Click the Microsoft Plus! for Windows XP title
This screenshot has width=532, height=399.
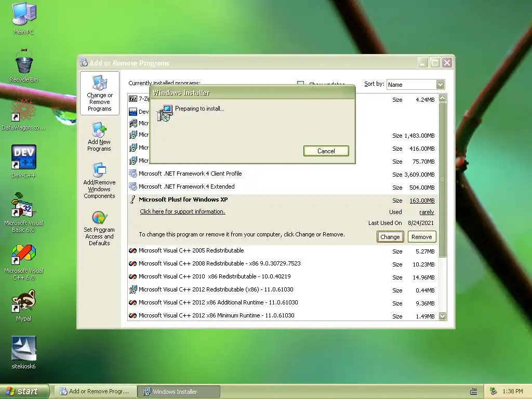183,199
